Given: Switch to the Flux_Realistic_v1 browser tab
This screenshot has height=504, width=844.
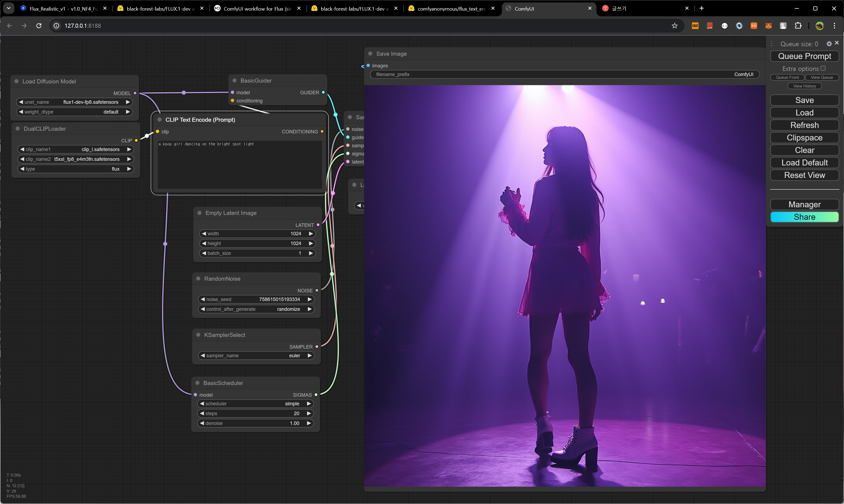Looking at the screenshot, I should (x=63, y=8).
